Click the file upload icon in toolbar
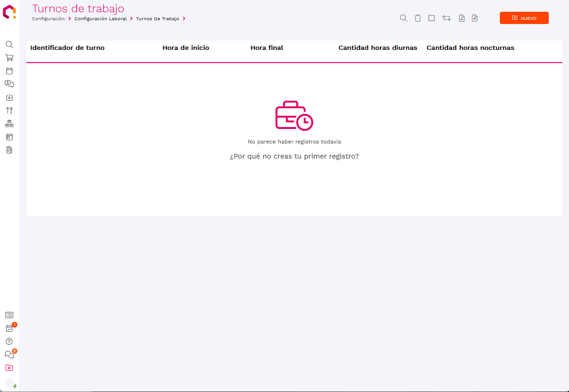Image resolution: width=569 pixels, height=392 pixels. [474, 18]
